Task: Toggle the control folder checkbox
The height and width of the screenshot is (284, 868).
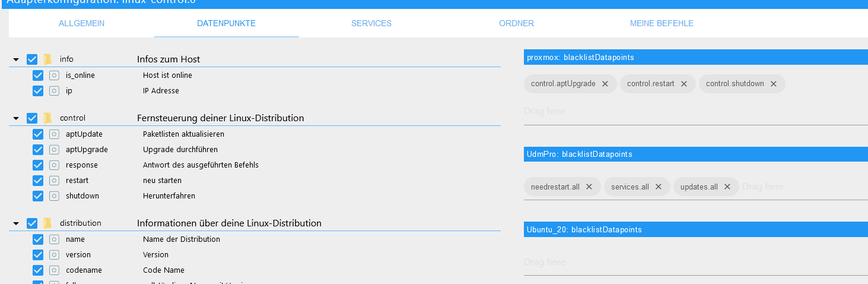Action: click(32, 118)
